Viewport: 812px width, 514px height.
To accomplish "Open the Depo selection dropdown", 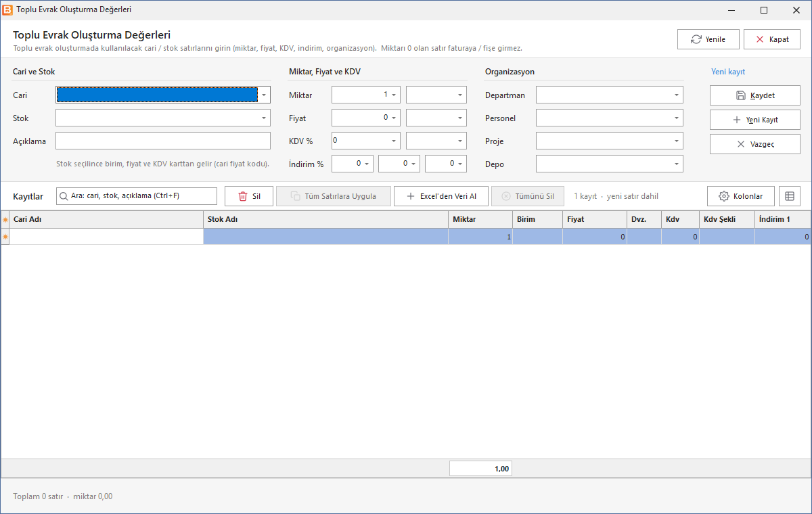I will coord(677,164).
